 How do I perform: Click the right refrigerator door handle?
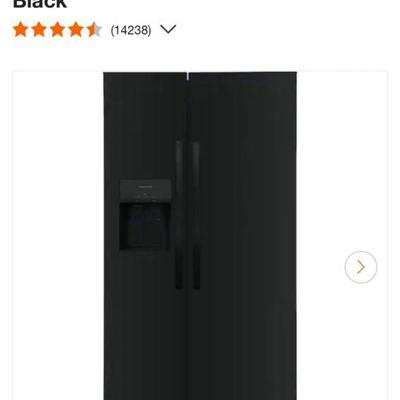196,215
